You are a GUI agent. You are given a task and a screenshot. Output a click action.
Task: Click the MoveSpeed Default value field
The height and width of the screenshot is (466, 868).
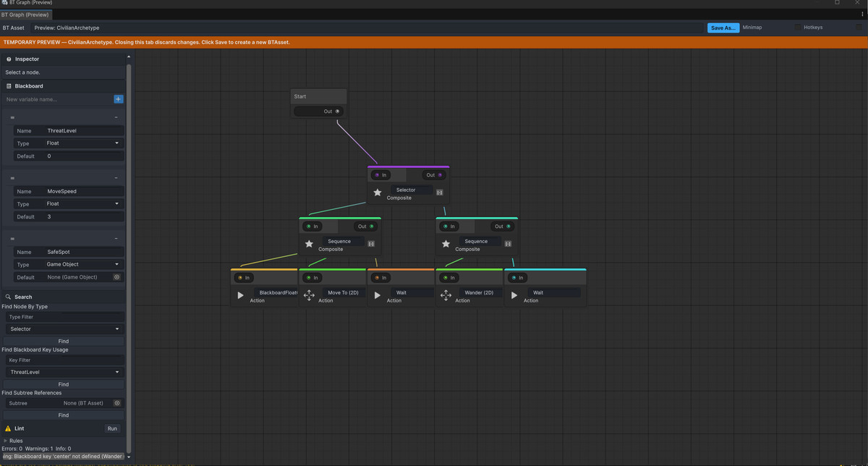[83, 216]
